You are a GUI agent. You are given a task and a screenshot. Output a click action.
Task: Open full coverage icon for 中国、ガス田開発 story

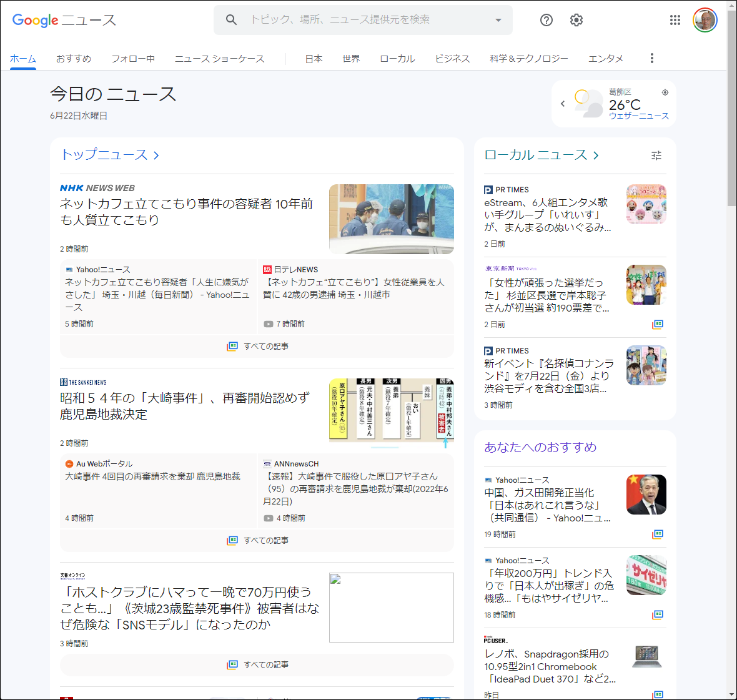658,534
